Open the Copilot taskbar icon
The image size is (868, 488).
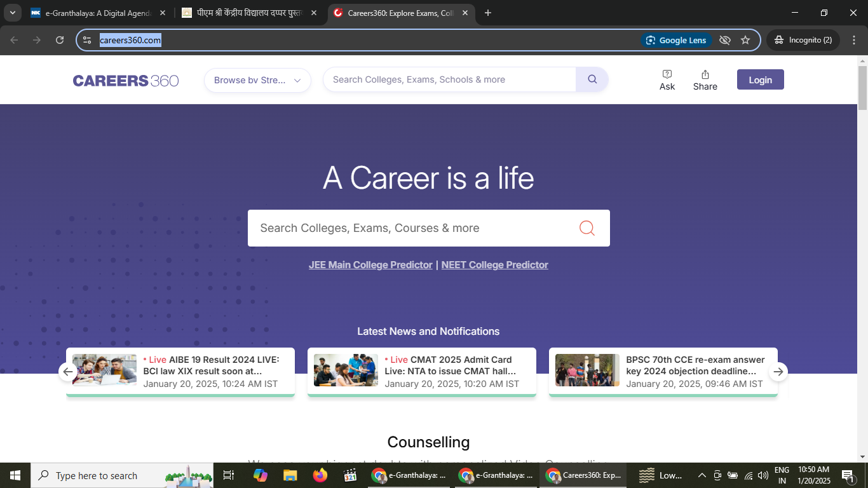click(260, 475)
